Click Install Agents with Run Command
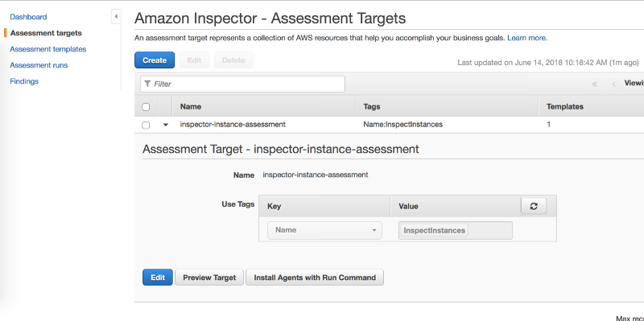 pos(315,278)
